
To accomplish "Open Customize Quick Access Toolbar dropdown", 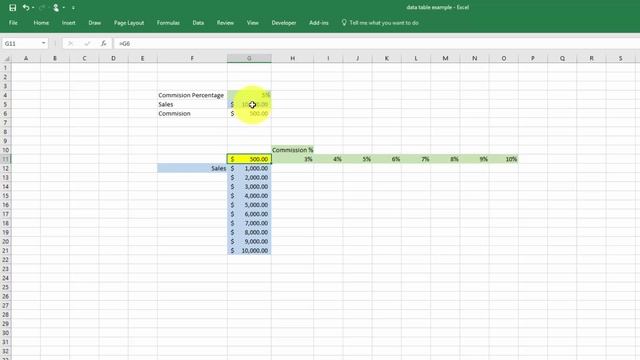I will 73,8.
